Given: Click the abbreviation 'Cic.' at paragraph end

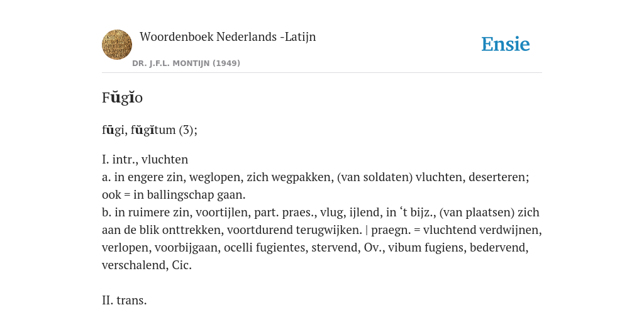Looking at the screenshot, I should click(182, 265).
